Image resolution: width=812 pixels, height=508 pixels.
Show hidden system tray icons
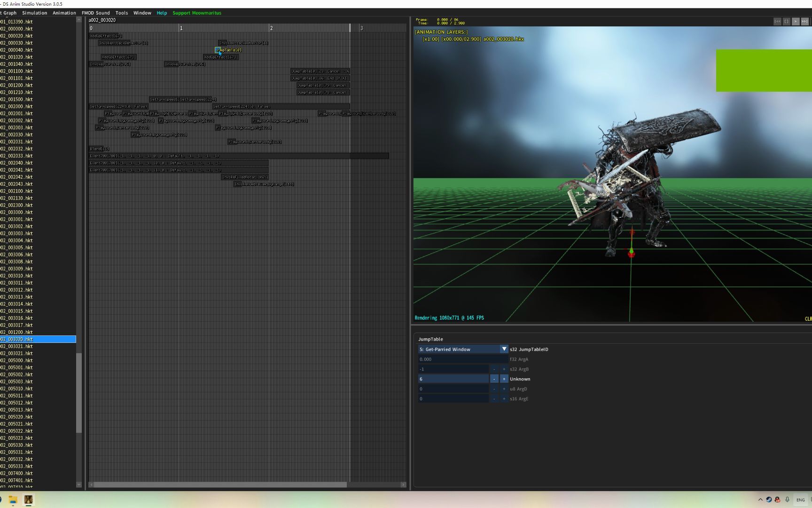[x=760, y=500]
